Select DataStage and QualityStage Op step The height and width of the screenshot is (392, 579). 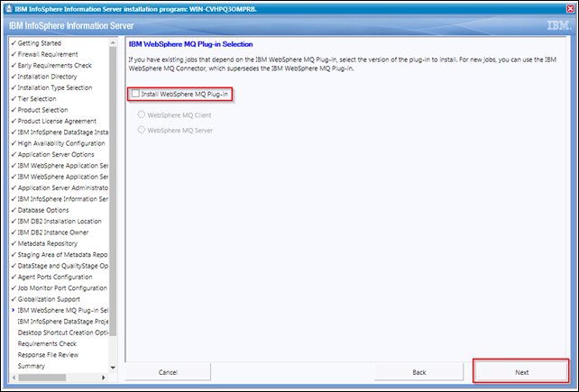[x=63, y=266]
